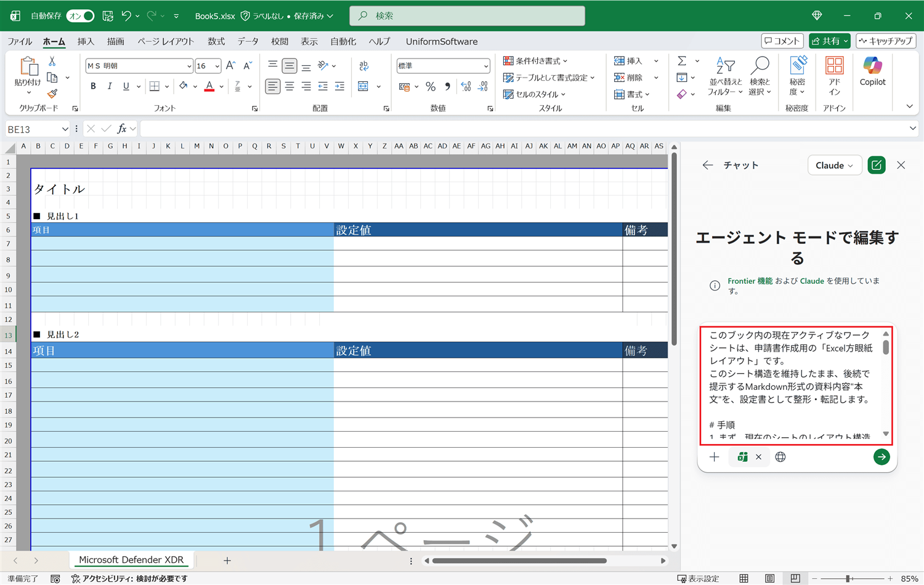This screenshot has width=924, height=585.
Task: Click the Paste clipboard icon
Action: [28, 66]
